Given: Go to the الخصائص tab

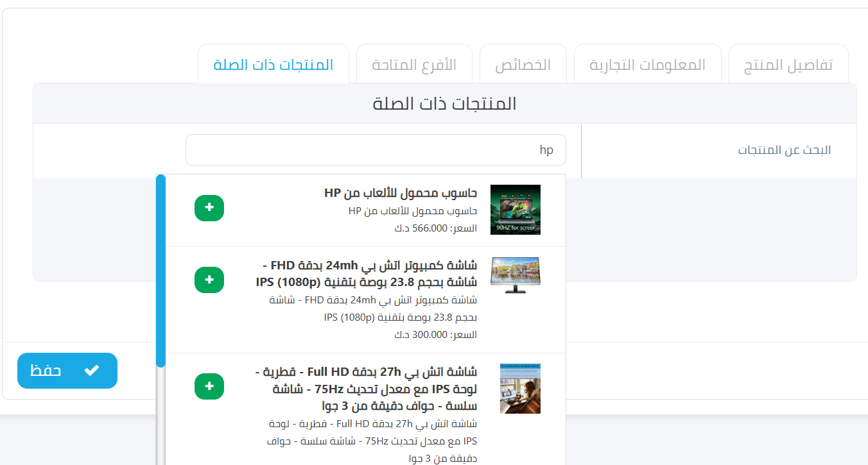Looking at the screenshot, I should [523, 65].
